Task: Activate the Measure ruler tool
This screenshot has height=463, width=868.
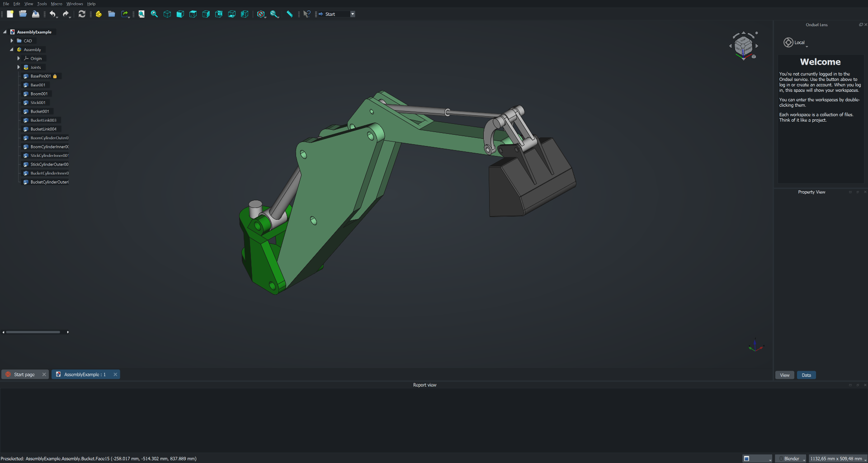Action: (289, 14)
